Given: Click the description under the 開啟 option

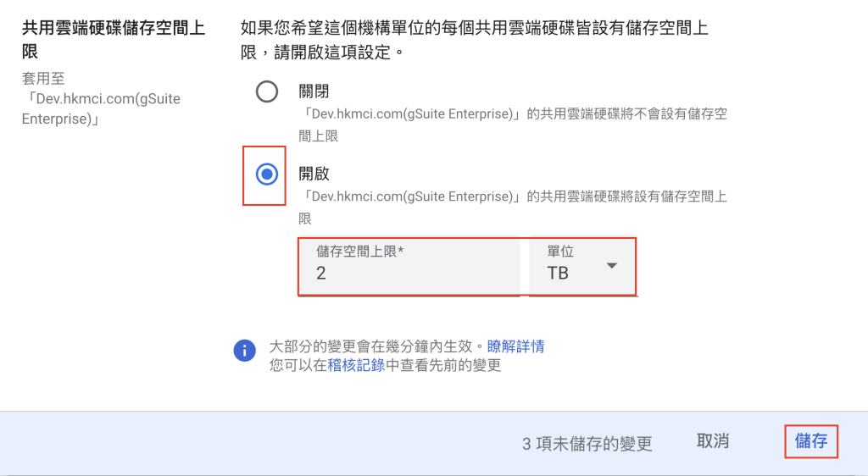Looking at the screenshot, I should pyautogui.click(x=513, y=208).
